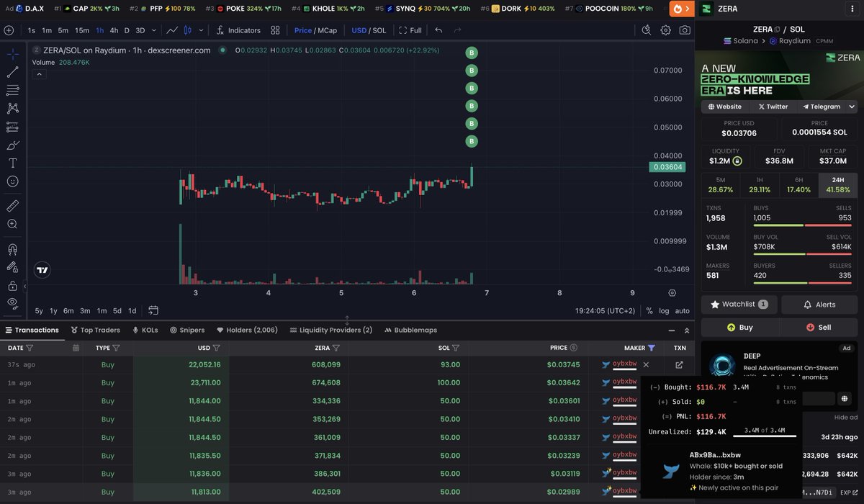Open the KOLs tab
The width and height of the screenshot is (864, 504).
[145, 330]
